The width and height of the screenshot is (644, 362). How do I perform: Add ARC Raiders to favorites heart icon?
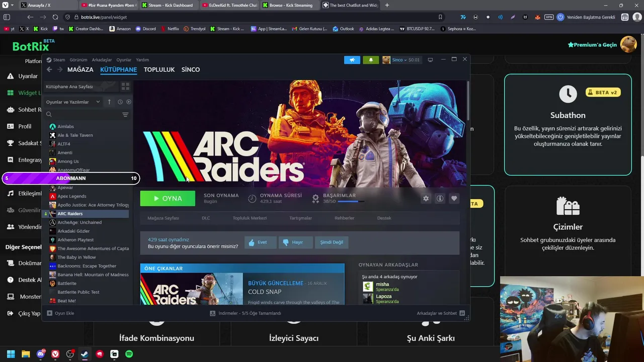click(x=454, y=199)
